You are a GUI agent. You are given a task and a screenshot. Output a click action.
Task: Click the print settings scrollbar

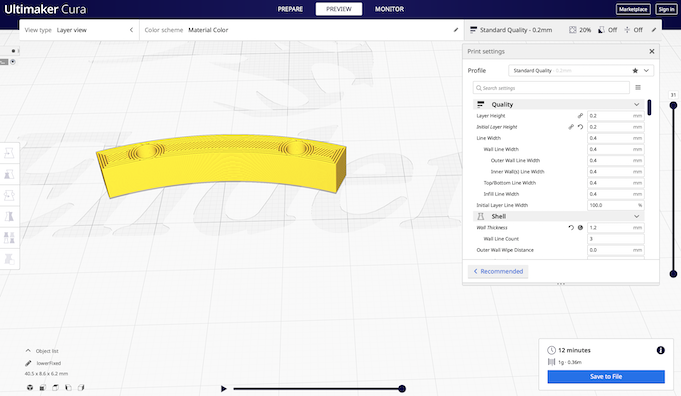point(649,107)
